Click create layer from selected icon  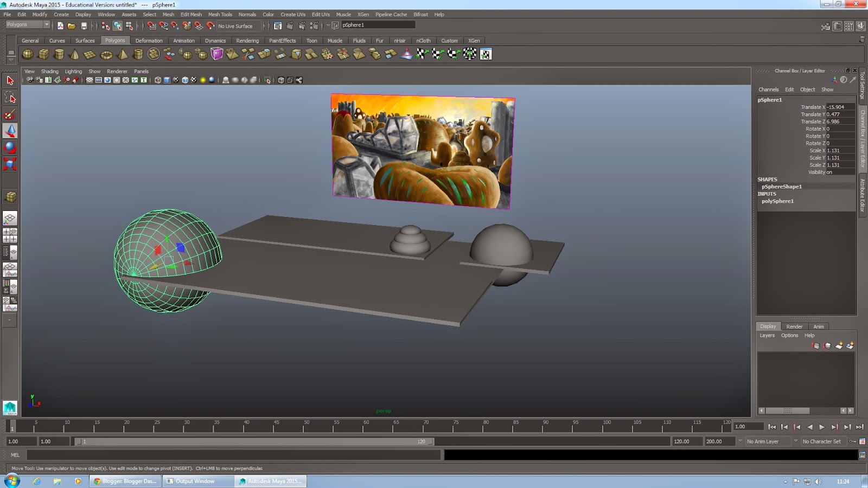[850, 345]
